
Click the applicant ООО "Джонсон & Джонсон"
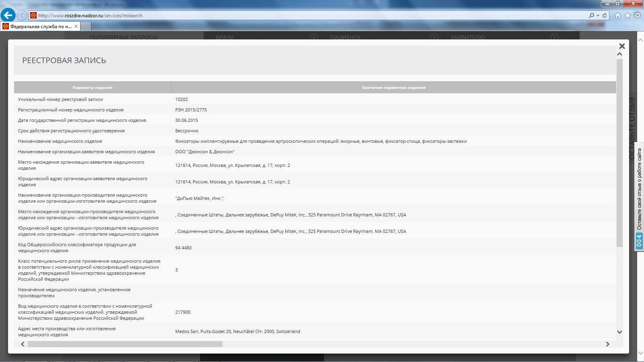(x=204, y=152)
